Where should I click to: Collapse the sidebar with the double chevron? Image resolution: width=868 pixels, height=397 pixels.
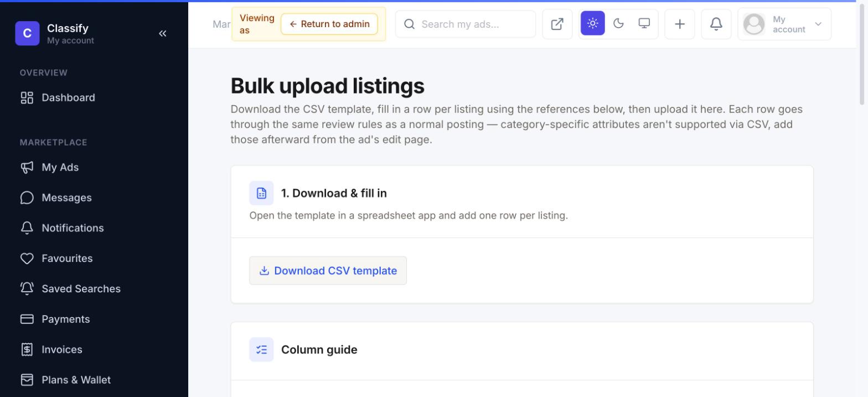pos(162,33)
